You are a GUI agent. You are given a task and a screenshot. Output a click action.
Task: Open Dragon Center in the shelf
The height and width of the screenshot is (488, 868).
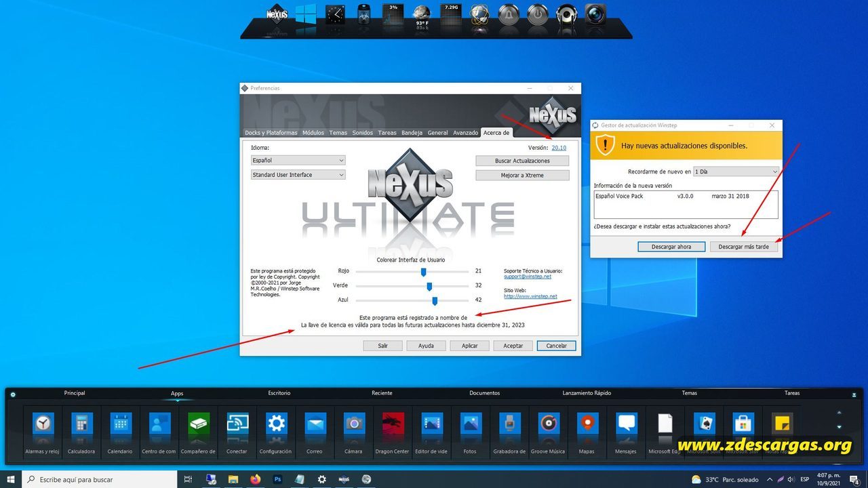click(393, 431)
